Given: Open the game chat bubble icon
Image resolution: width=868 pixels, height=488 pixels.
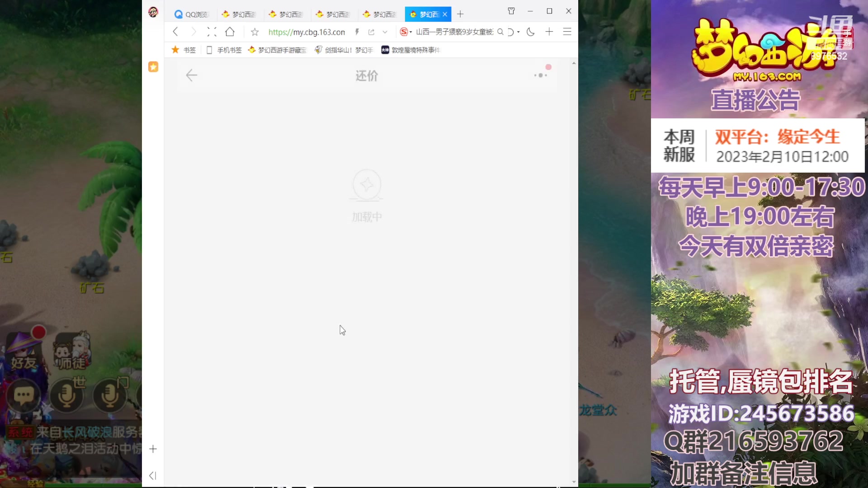Looking at the screenshot, I should [x=24, y=395].
